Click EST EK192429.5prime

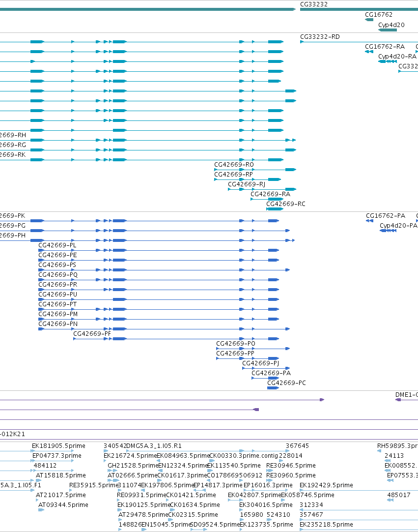(x=326, y=485)
